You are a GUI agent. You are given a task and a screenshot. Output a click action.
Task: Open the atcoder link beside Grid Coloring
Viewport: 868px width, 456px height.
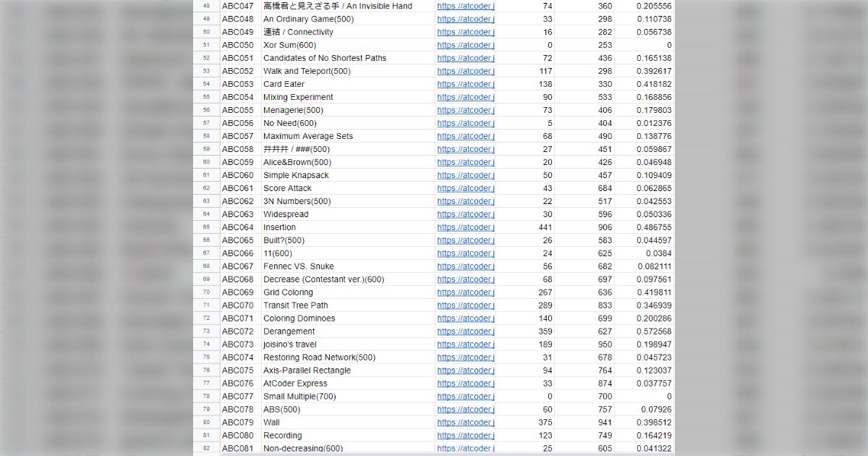pos(465,292)
